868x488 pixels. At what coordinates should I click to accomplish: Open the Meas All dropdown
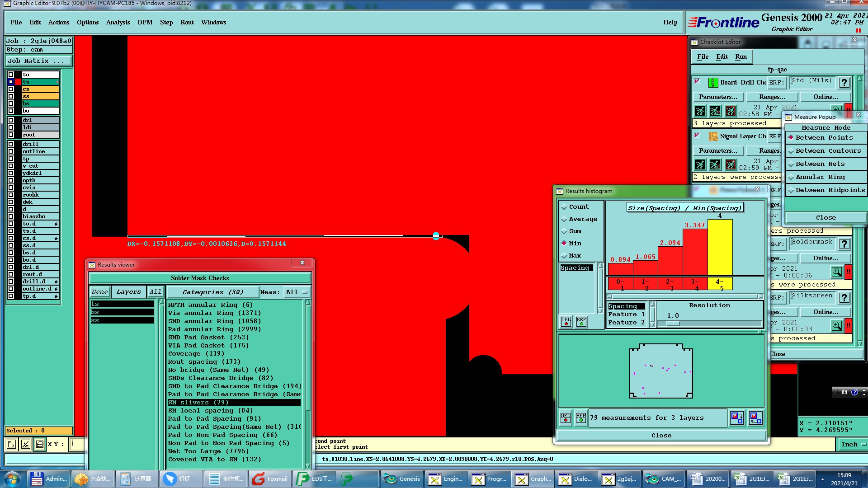(x=297, y=292)
